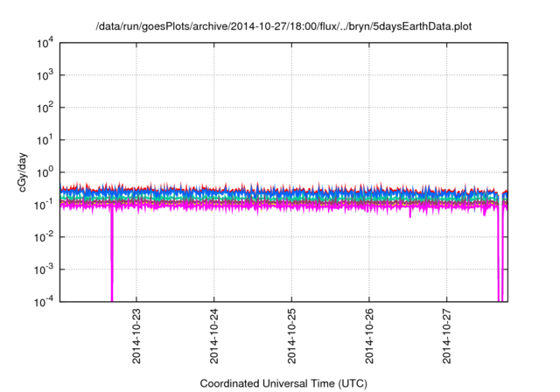Click the magenta dropout spike before 2014-10-23
This screenshot has height=392, width=560.
click(x=112, y=254)
